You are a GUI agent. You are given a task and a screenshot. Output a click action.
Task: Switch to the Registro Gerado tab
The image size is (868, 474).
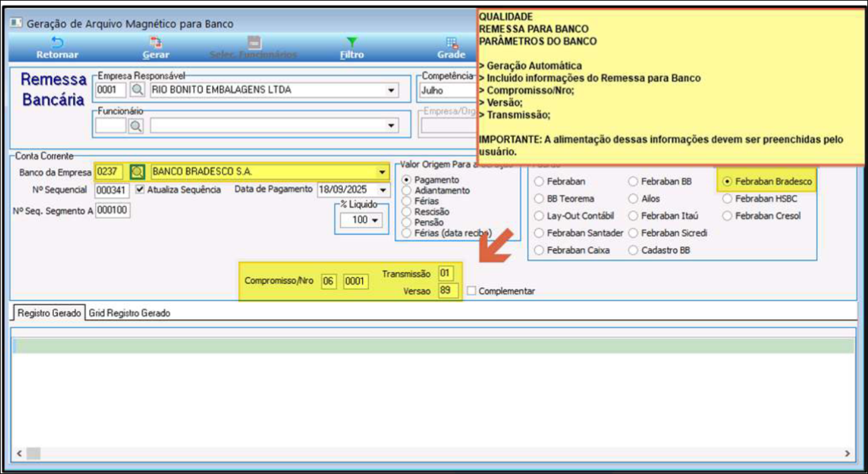[x=50, y=313]
